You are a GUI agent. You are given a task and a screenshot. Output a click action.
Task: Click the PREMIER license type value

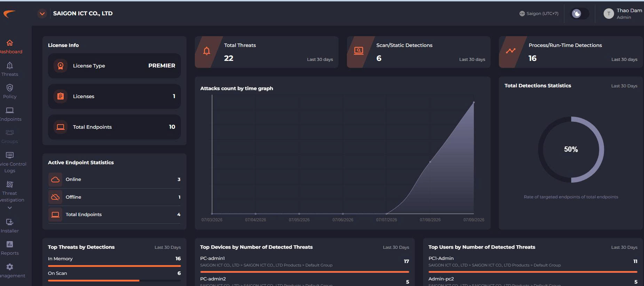click(x=162, y=66)
